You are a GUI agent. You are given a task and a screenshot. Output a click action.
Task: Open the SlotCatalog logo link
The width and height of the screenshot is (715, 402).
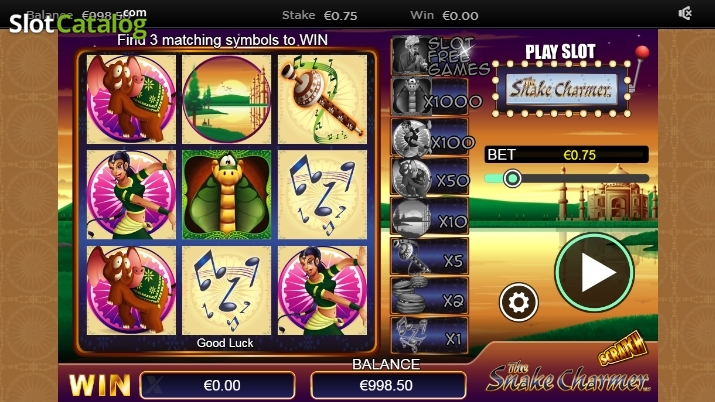(x=78, y=23)
